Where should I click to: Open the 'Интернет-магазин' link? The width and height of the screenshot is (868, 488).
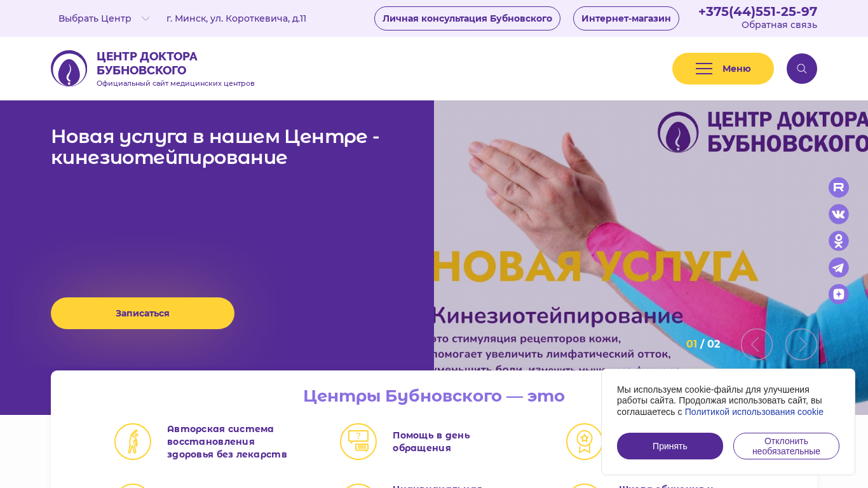[626, 18]
